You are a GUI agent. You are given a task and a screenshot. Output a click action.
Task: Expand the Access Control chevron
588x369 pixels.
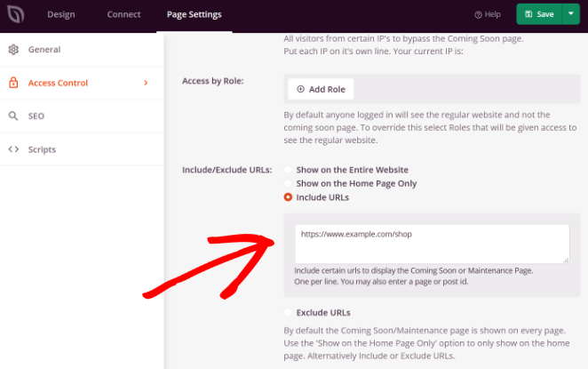pos(146,83)
